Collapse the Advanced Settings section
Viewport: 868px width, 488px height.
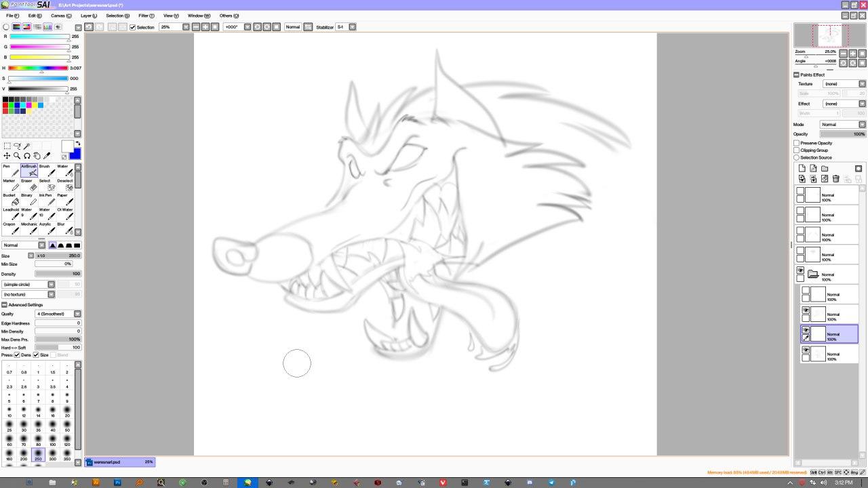4,305
